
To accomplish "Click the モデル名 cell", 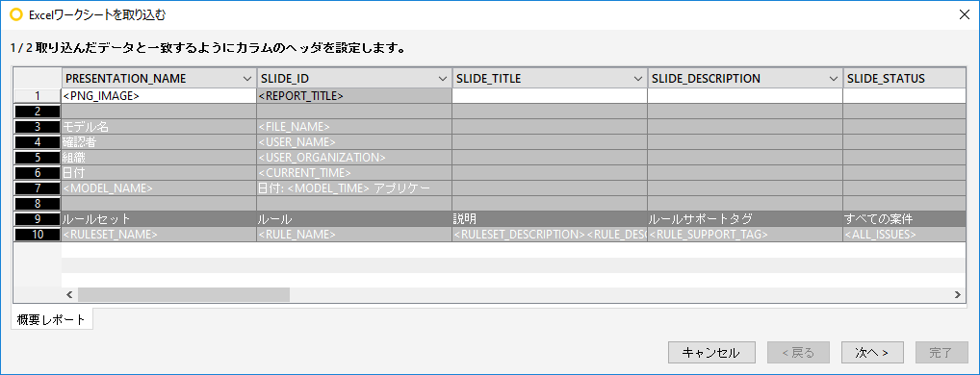I will pos(159,127).
